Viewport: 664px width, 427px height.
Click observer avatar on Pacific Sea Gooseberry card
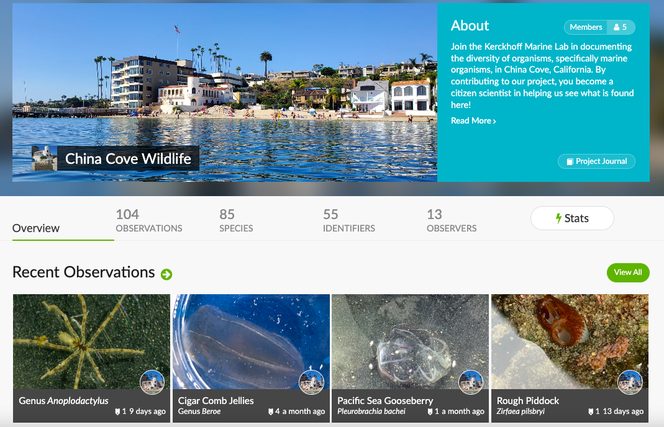click(470, 382)
